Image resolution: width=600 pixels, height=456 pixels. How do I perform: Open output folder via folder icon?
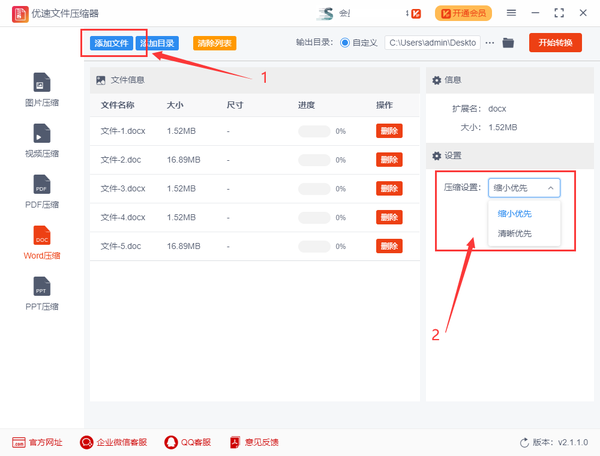508,43
